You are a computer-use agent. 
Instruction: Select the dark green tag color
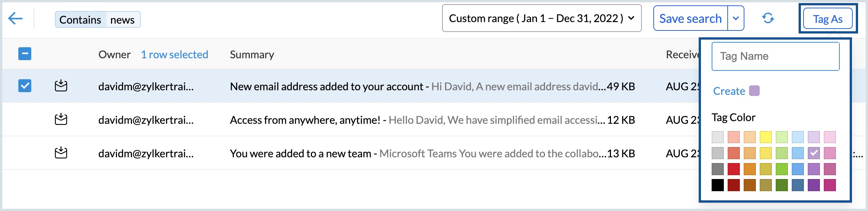tap(781, 185)
